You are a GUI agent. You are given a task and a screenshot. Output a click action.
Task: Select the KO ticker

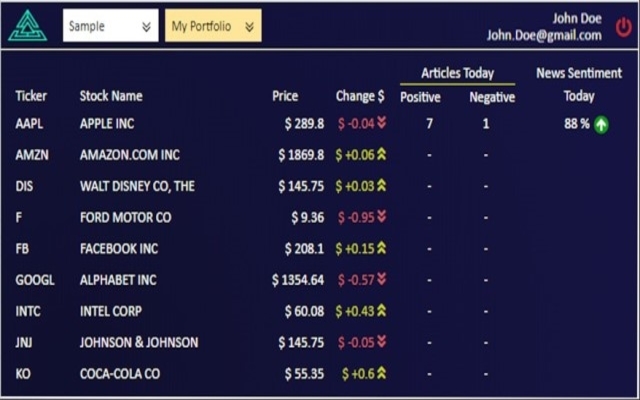[x=23, y=374]
